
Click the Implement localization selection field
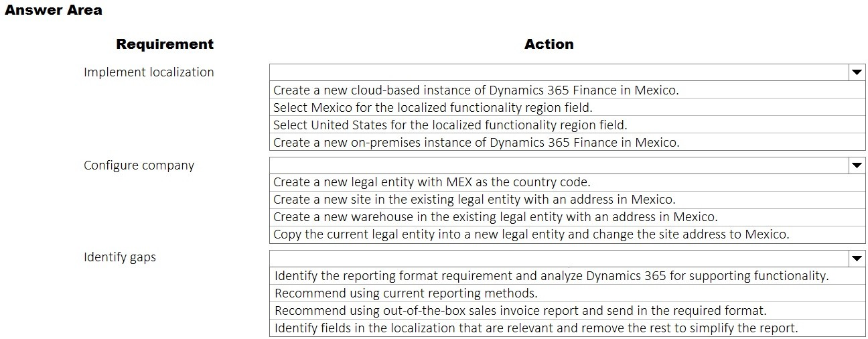(559, 72)
